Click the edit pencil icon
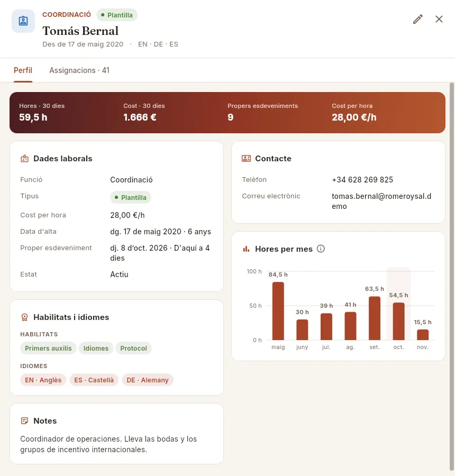The height and width of the screenshot is (476, 455). coord(418,19)
